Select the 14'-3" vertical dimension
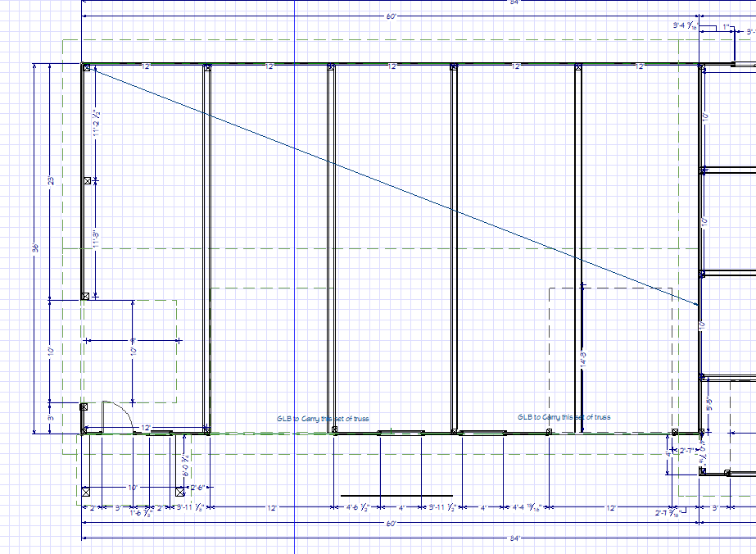The height and width of the screenshot is (554, 756). [582, 360]
